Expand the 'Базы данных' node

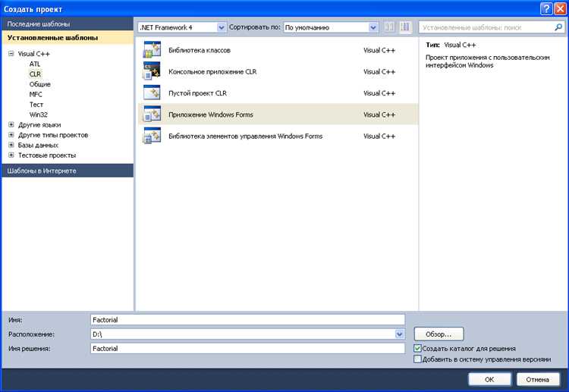tap(11, 145)
